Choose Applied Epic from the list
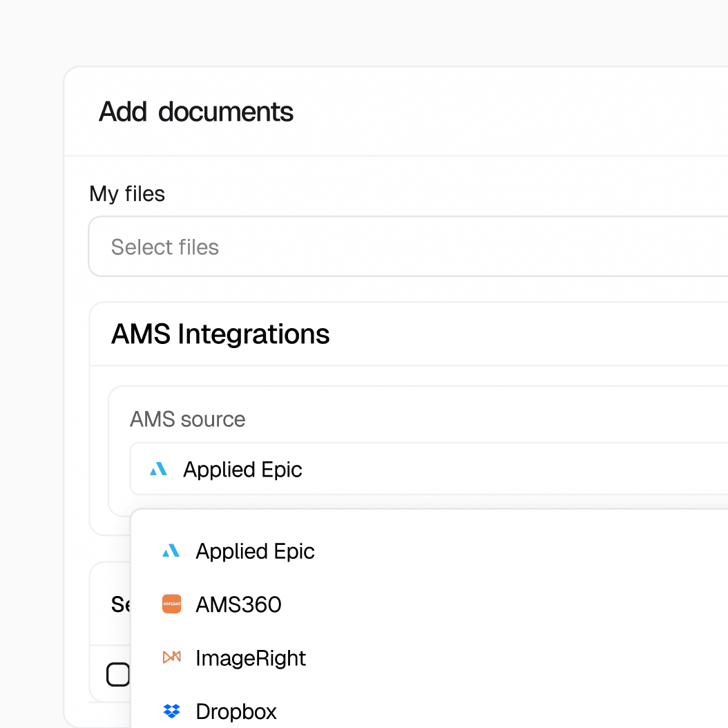This screenshot has width=728, height=728. click(x=255, y=551)
